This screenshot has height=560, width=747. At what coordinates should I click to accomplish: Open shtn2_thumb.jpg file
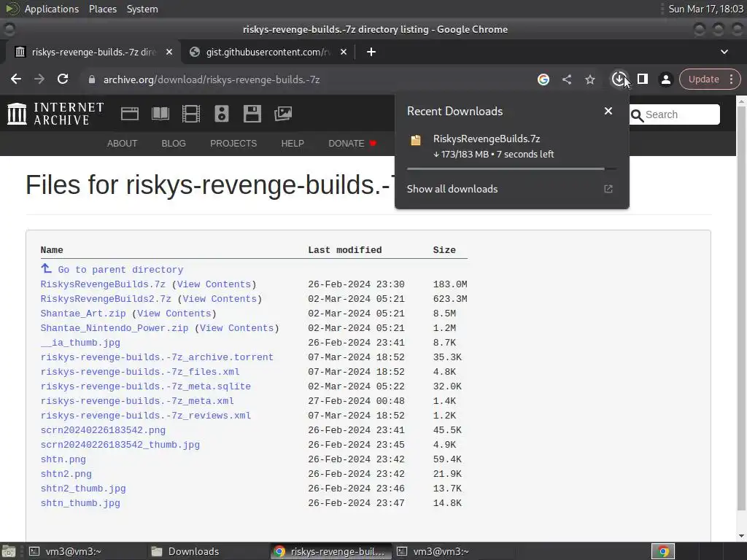(83, 489)
